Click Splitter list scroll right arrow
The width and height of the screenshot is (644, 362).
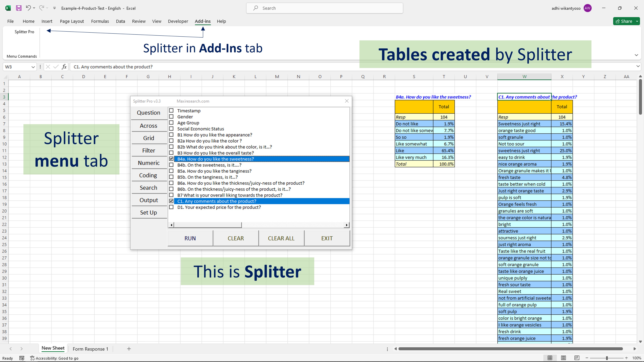click(346, 225)
